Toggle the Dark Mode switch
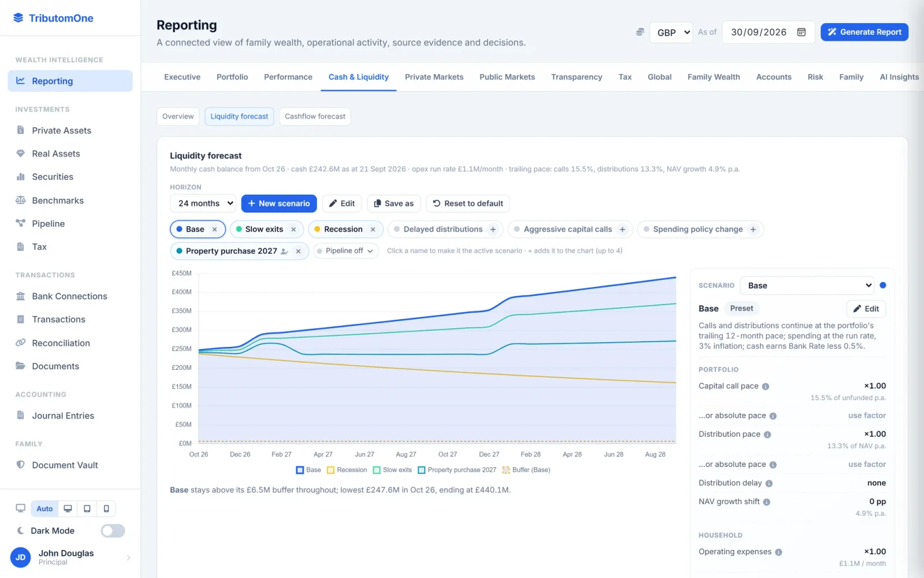Screen dimensions: 924x578 113,531
